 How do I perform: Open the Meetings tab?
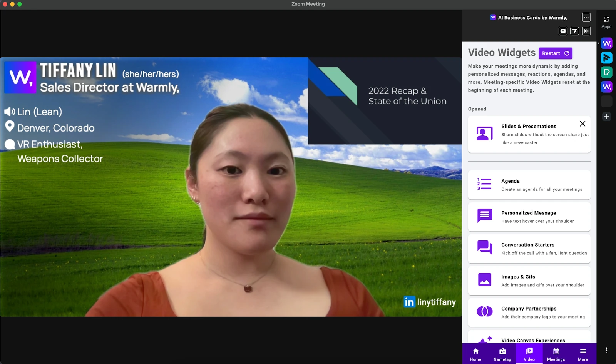(x=556, y=354)
